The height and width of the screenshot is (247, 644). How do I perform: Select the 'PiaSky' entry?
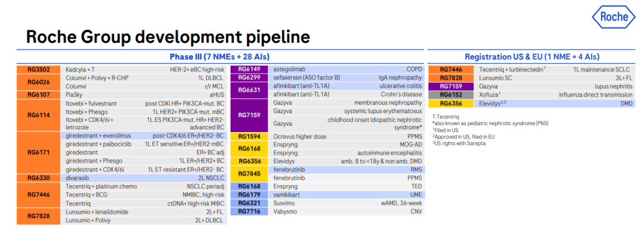(73, 95)
